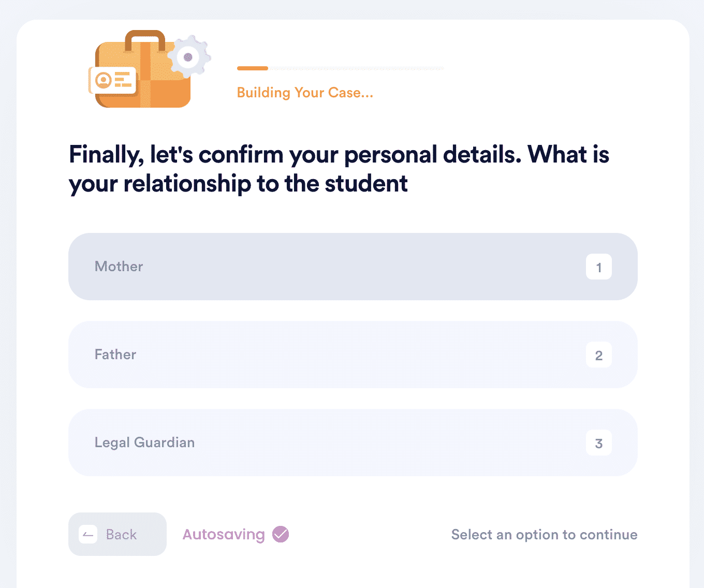Select the Mother option
This screenshot has height=588, width=704.
point(353,267)
